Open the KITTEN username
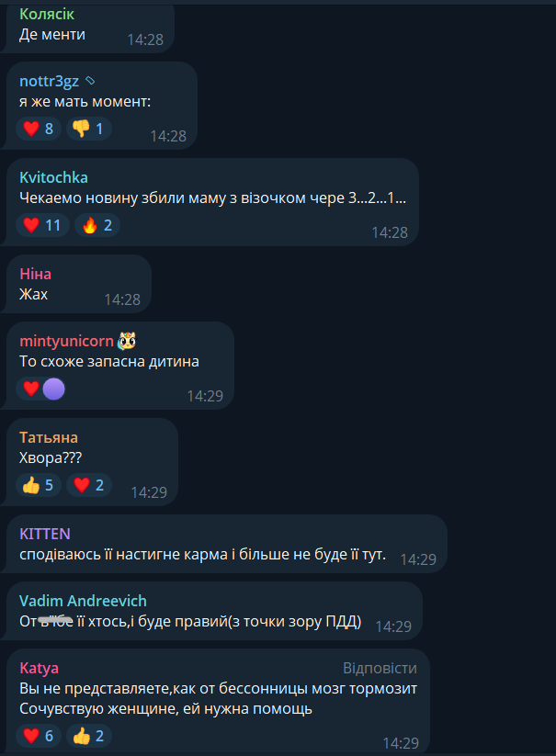The image size is (556, 756). [45, 534]
